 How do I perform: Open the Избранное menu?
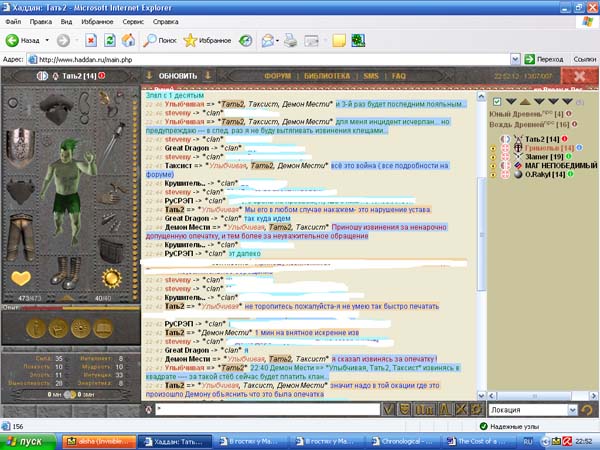coord(97,22)
